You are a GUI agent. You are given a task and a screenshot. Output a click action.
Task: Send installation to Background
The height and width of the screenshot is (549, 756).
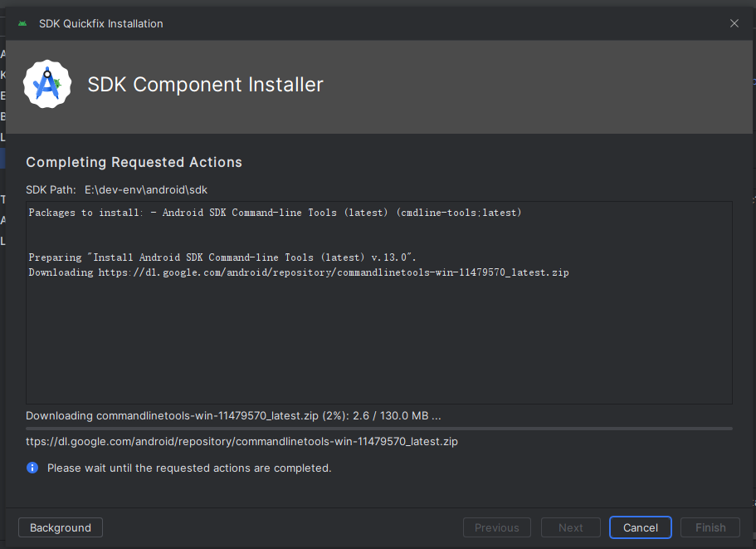point(61,527)
